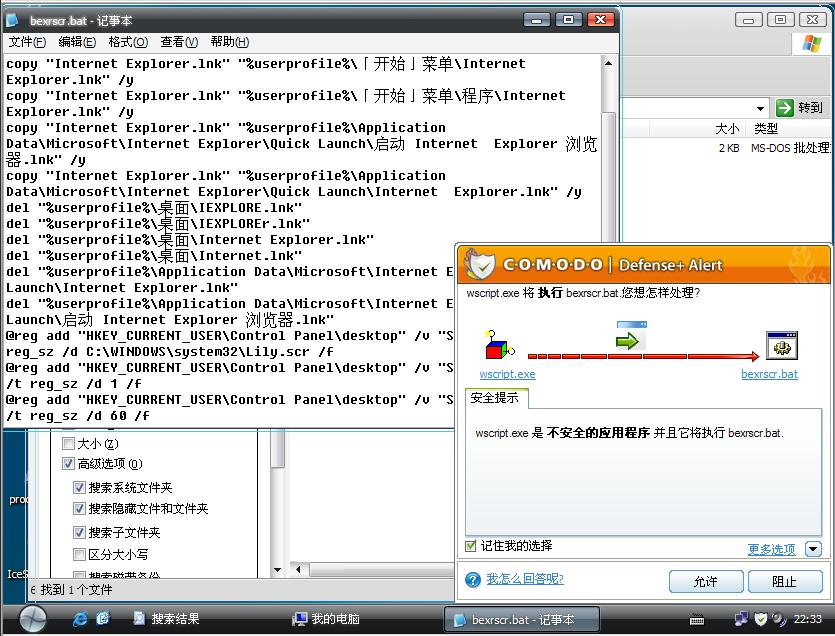Open 格式(O) menu in Notepad
This screenshot has width=835, height=636.
[128, 42]
